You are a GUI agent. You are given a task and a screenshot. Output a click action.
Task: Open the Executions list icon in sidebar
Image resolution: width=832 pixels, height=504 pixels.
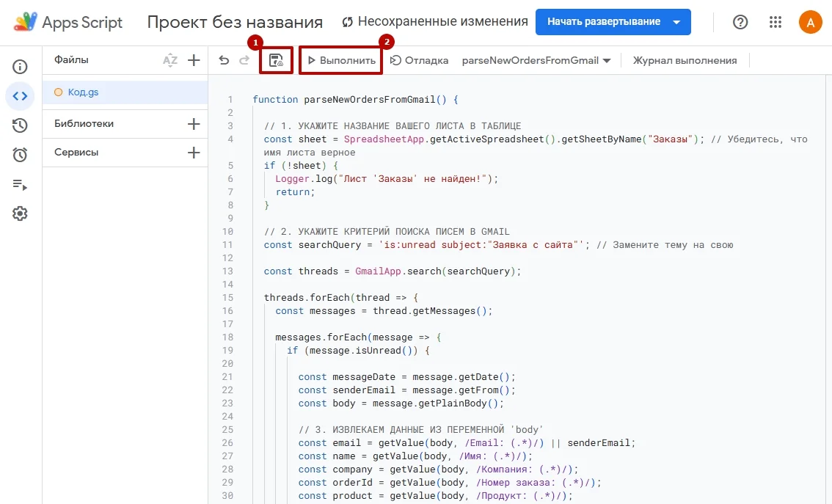[x=20, y=184]
